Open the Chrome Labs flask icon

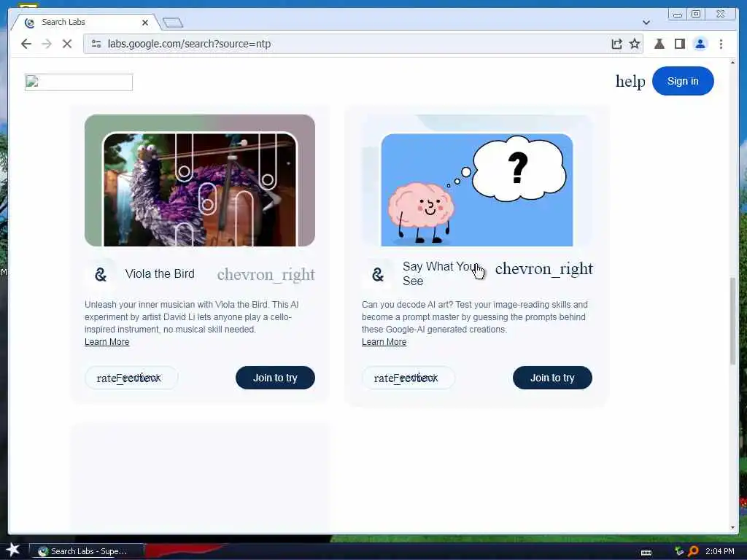(659, 44)
